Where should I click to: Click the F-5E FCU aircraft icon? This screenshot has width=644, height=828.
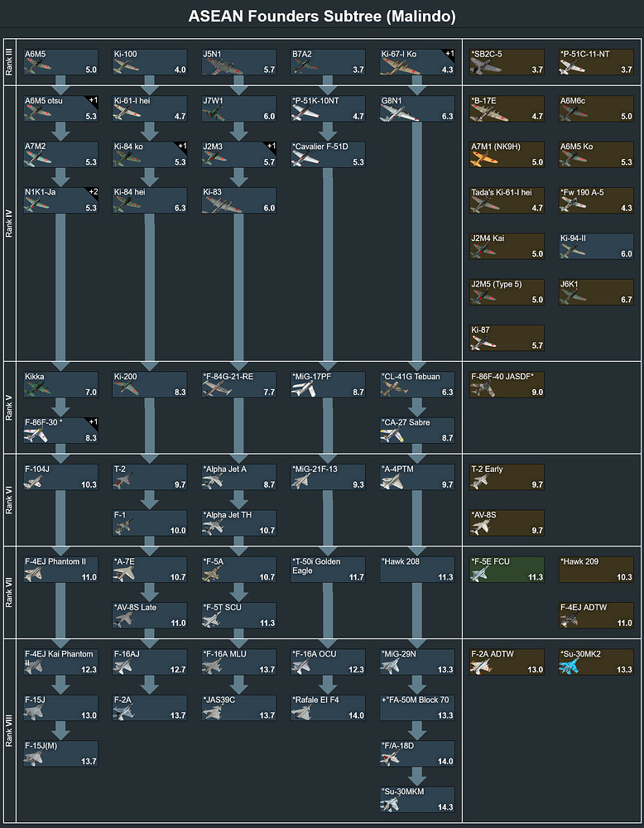[x=483, y=575]
